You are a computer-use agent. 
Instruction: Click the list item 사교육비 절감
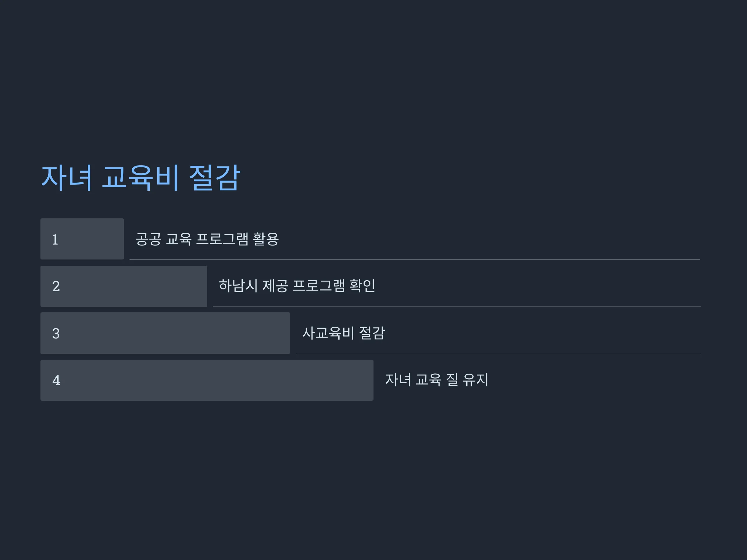343,333
